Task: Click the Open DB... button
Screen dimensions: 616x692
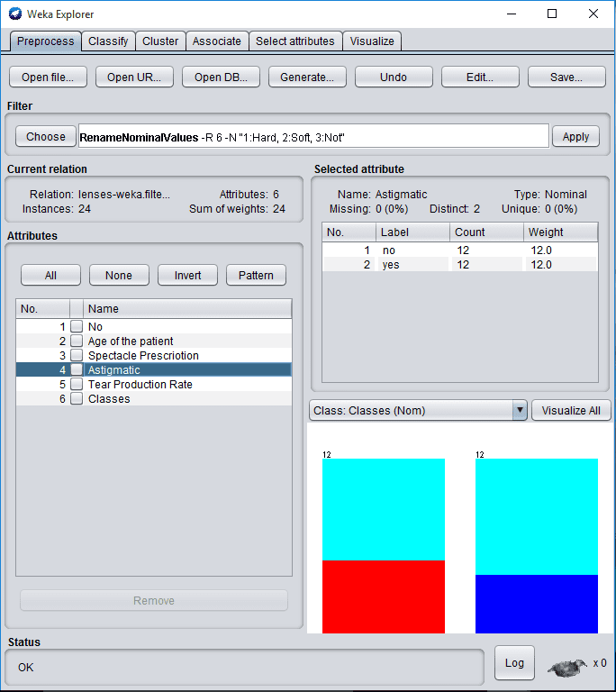Action: pos(221,77)
